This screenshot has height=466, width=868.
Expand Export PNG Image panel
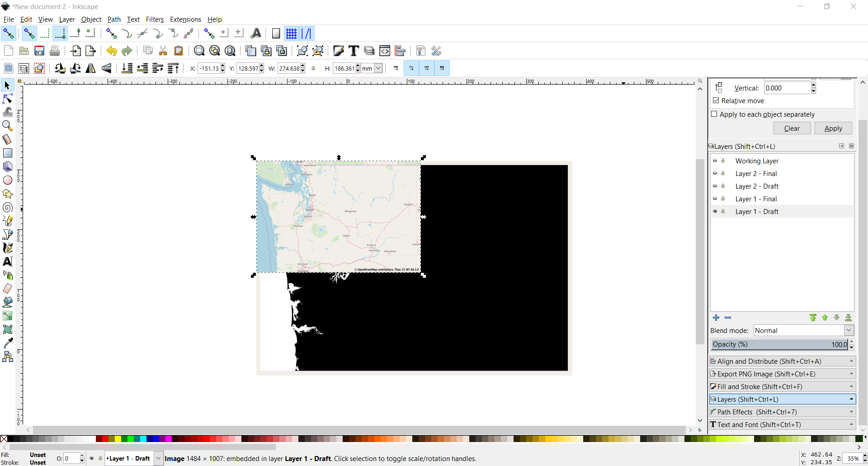tap(782, 374)
